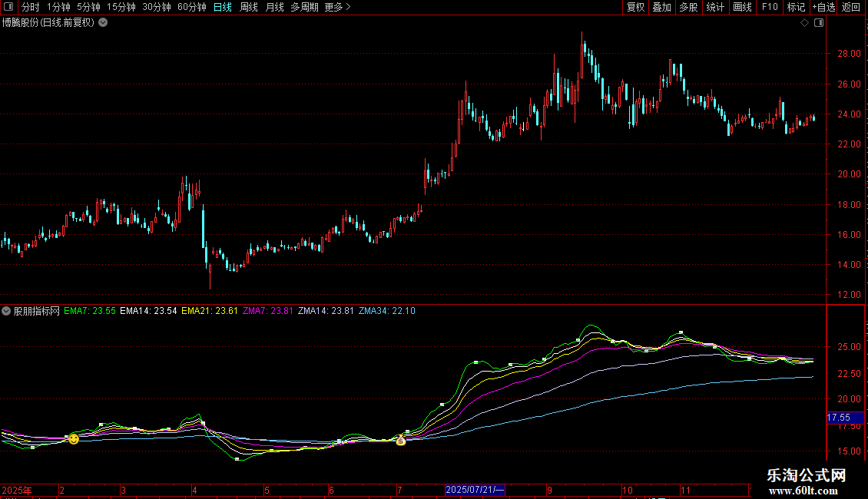Viewport: 868px width, 499px height.
Task: Click the EMA14: 23.54 indicator value
Action: (148, 311)
